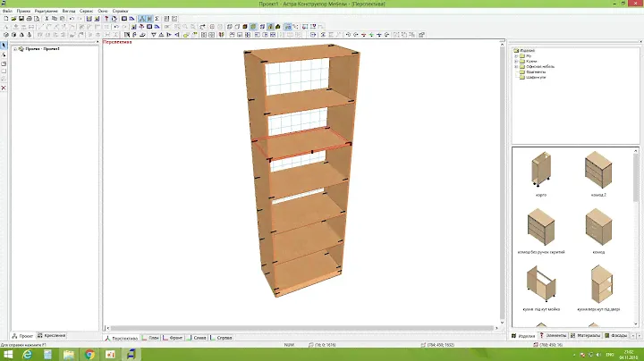
Task: Click the New project icon in toolbar
Action: click(4, 19)
